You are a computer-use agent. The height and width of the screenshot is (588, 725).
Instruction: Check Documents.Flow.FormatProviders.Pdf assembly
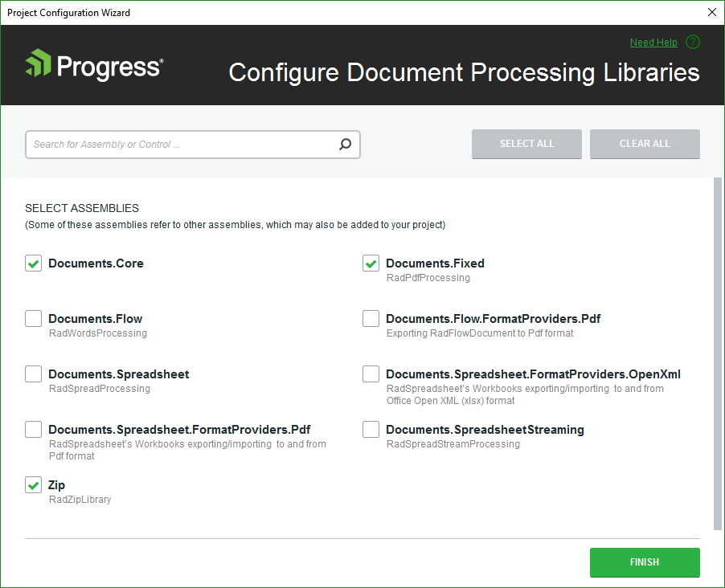click(x=371, y=318)
